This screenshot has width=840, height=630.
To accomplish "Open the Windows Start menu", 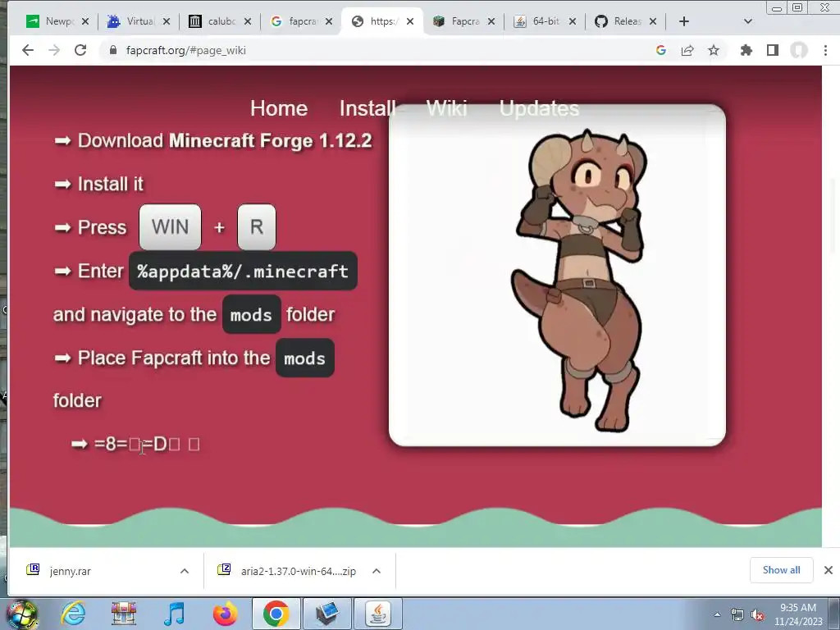I will click(22, 614).
